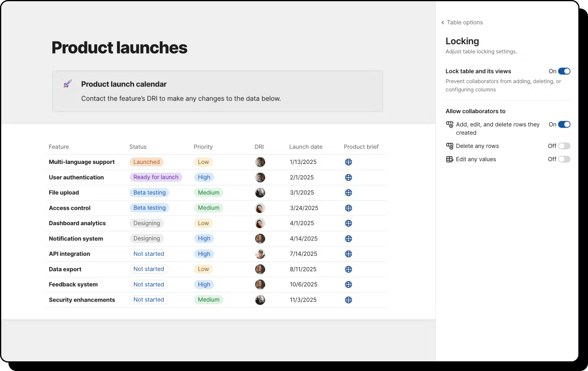Viewport: 588px width, 371px height.
Task: Click DRI avatar for Notification system
Action: (260, 238)
